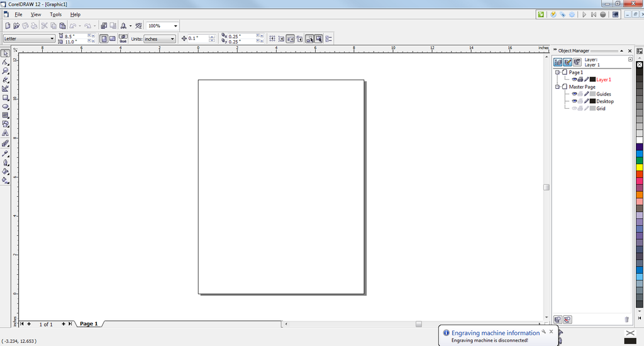Select the Page 1 tab
644x346 pixels.
(89, 324)
